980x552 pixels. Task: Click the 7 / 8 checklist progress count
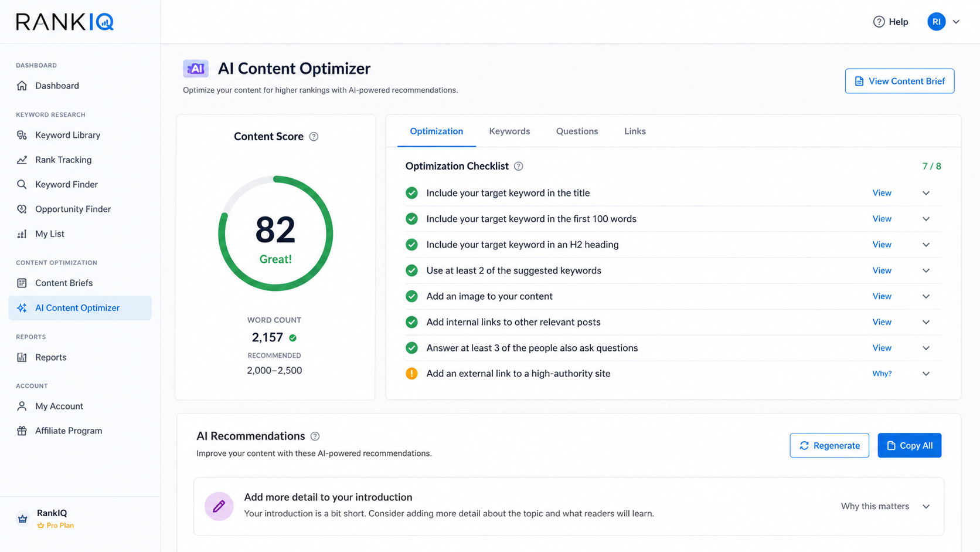point(931,166)
